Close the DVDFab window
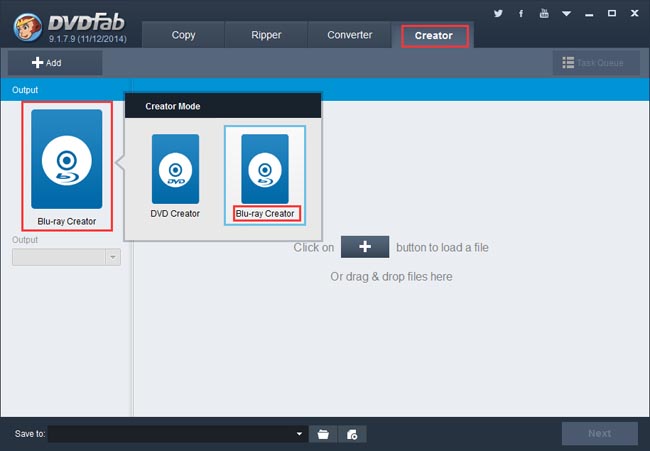 click(634, 13)
